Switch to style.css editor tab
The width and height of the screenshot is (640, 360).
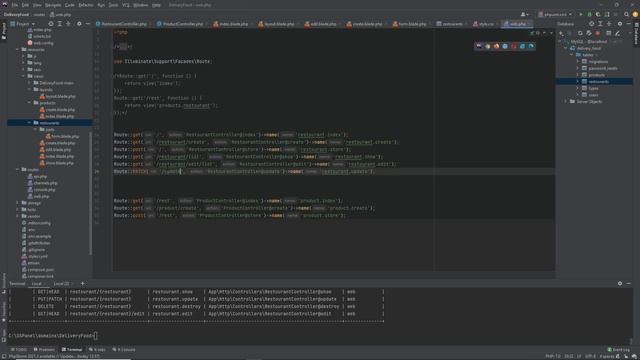click(485, 24)
